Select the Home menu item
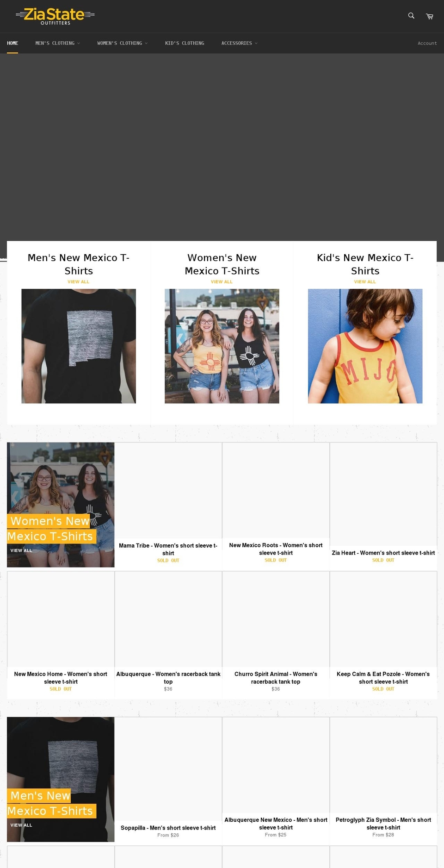 tap(12, 43)
